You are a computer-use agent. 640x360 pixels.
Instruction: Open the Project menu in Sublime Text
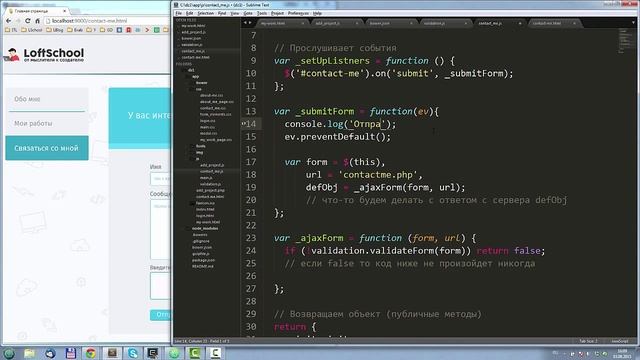coord(277,13)
